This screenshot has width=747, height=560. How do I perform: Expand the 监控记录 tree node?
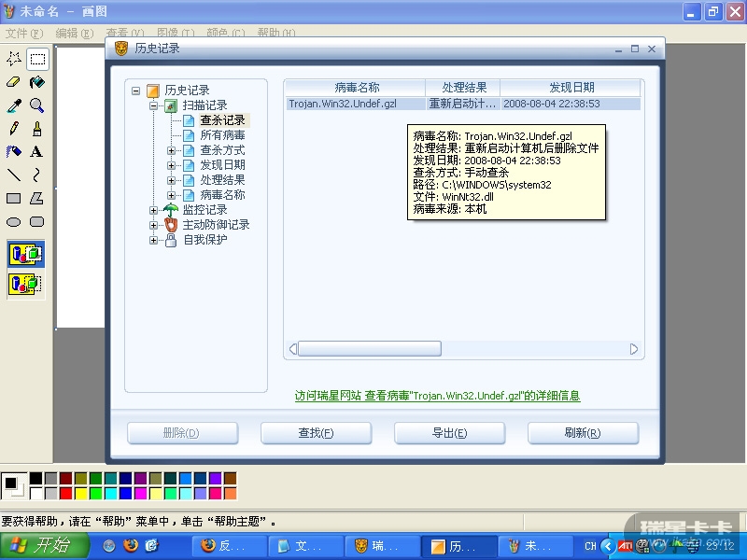pos(153,210)
